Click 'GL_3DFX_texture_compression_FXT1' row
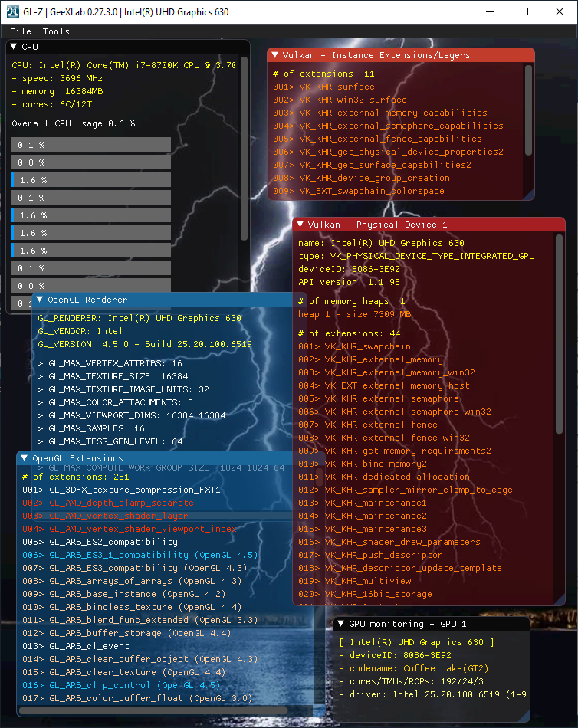 coord(121,490)
